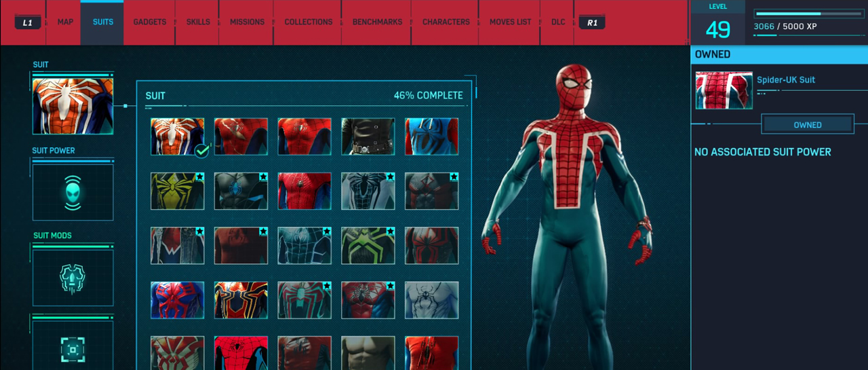Open the GADGETS tab
This screenshot has height=370, width=868.
(x=149, y=22)
